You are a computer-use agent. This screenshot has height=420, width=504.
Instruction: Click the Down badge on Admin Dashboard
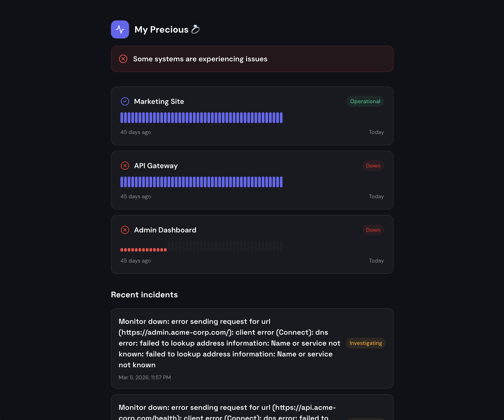point(373,230)
